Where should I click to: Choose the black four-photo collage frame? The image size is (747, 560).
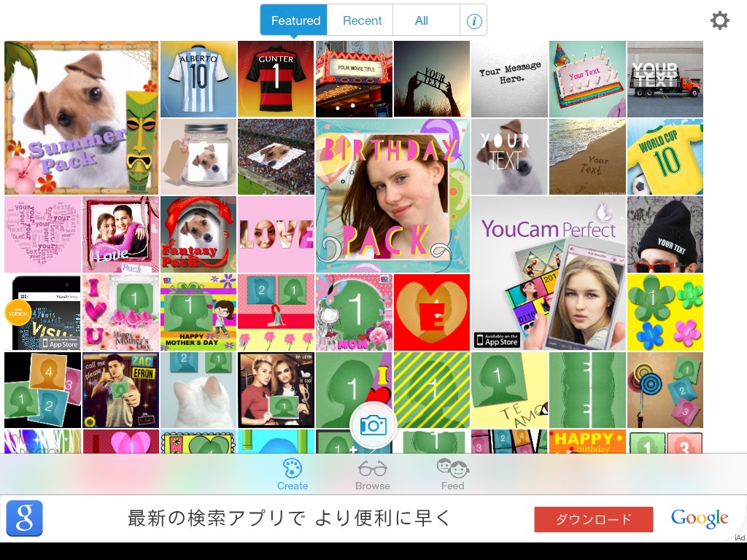[42, 390]
